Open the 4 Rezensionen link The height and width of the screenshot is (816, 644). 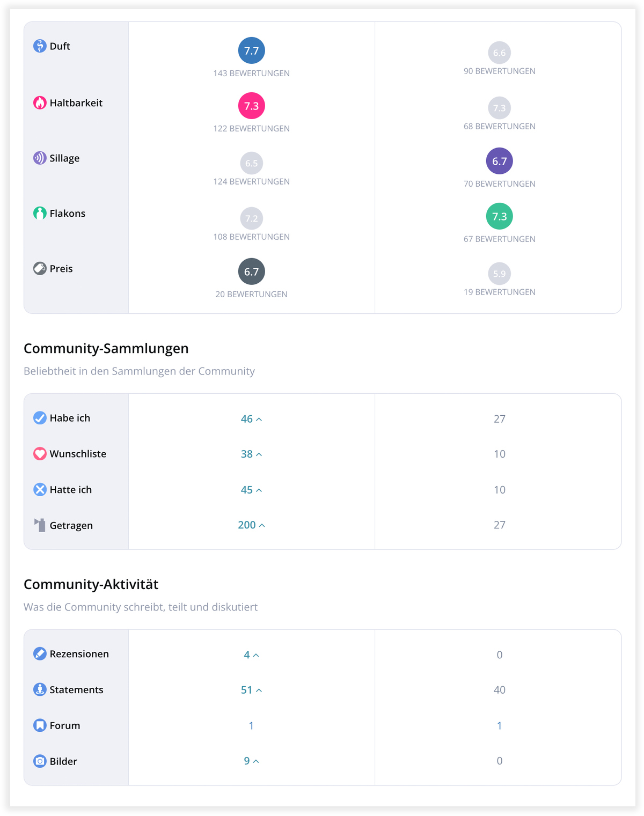251,655
